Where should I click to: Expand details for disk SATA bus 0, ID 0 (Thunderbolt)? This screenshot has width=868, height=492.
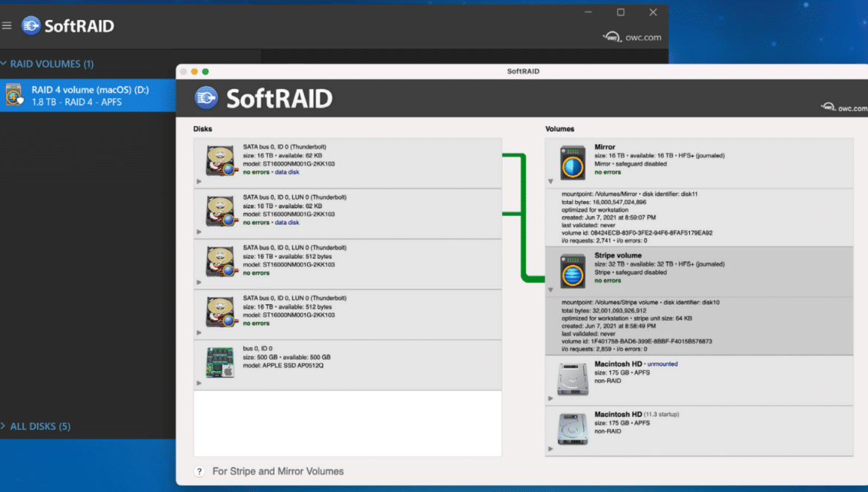tap(199, 182)
